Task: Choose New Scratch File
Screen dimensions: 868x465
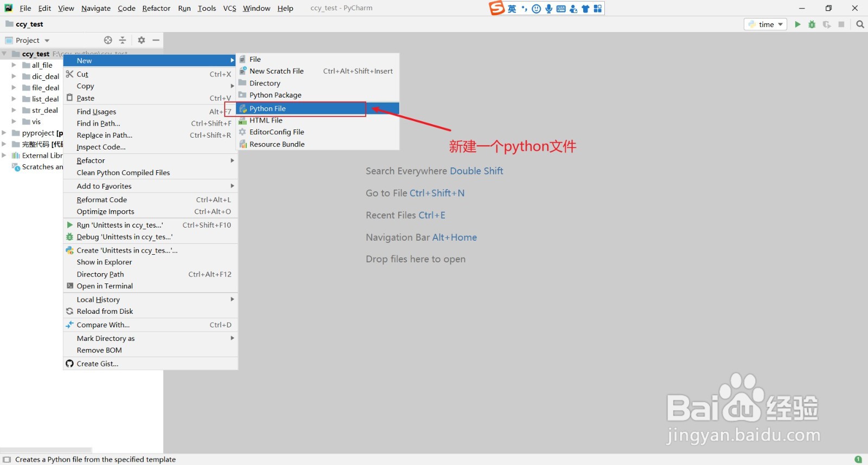Action: [x=318, y=71]
